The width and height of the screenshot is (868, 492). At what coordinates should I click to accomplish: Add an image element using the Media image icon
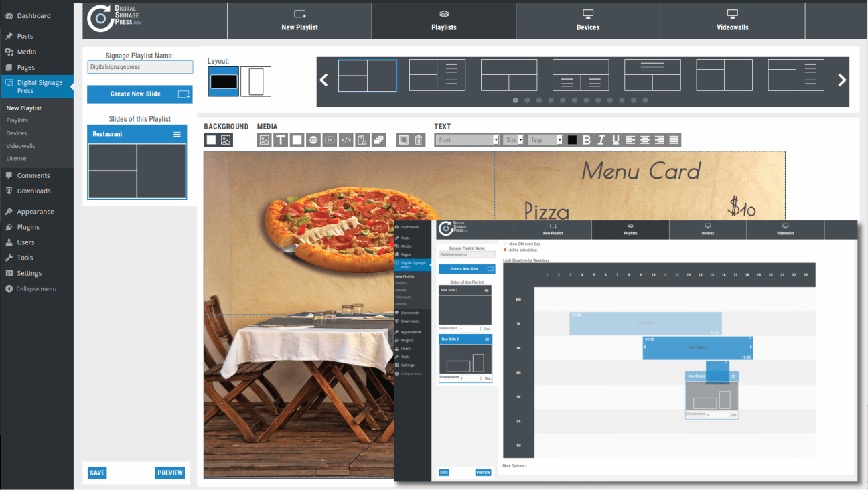click(x=264, y=139)
